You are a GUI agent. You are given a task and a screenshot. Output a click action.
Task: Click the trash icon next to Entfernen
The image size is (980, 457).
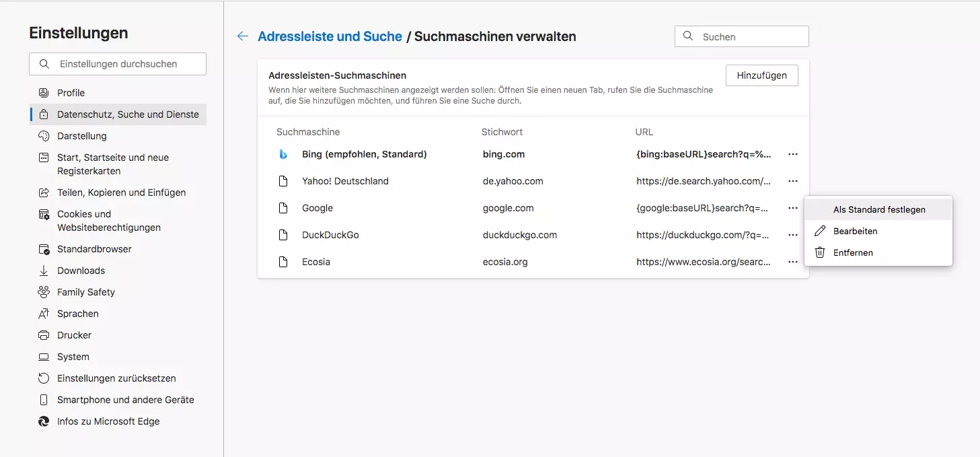coord(820,252)
